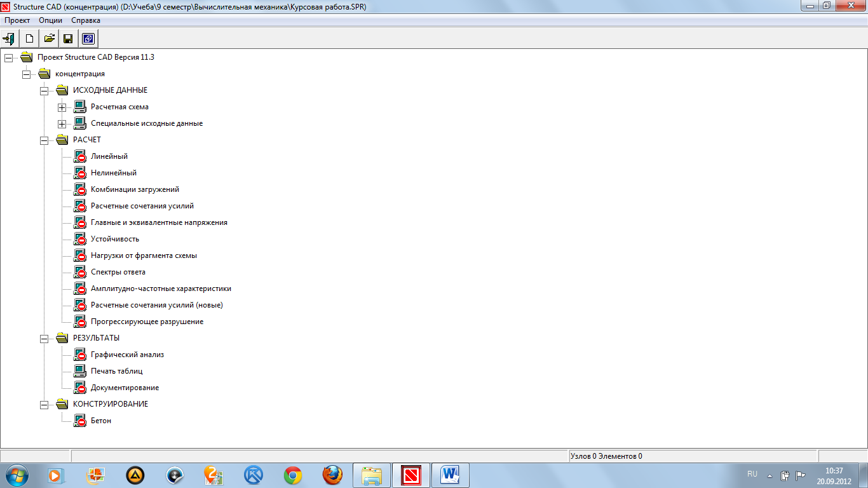Click the Комбинации загружений icon
The height and width of the screenshot is (488, 868).
tap(79, 189)
